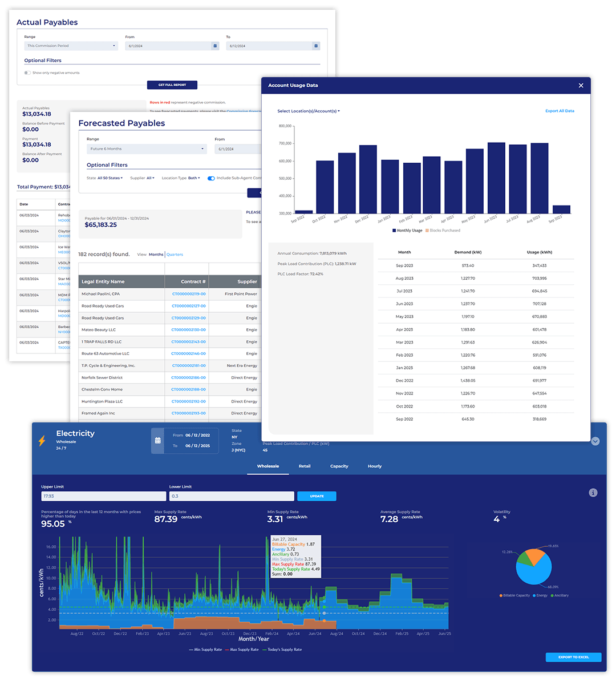Click the calendar icon in the Electricity panel

(157, 441)
